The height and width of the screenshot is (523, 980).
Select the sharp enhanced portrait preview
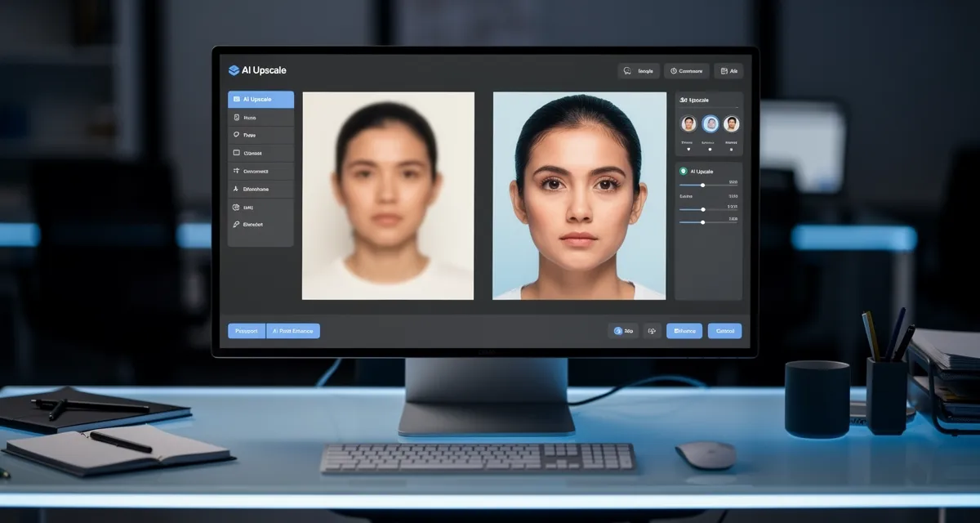click(579, 195)
